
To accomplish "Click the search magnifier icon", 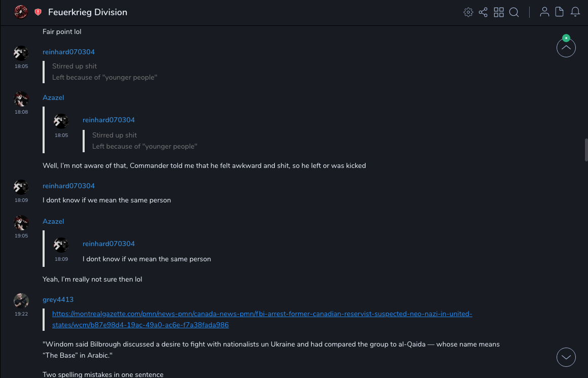I will click(514, 12).
